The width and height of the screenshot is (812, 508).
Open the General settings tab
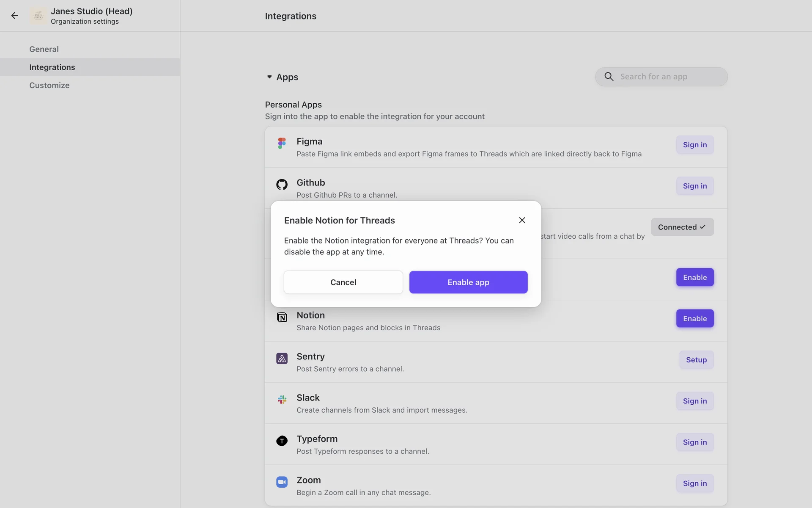pos(44,49)
